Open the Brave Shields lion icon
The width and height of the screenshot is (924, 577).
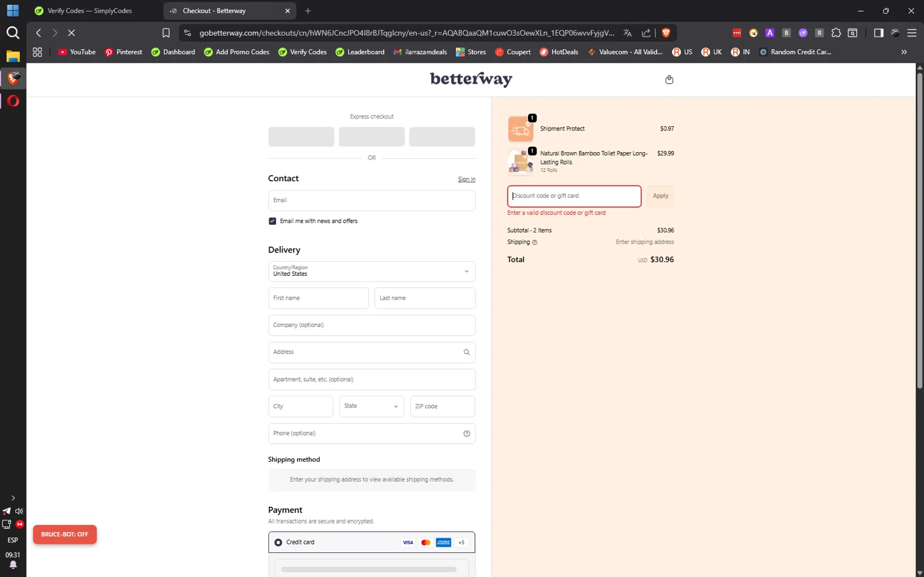point(666,33)
